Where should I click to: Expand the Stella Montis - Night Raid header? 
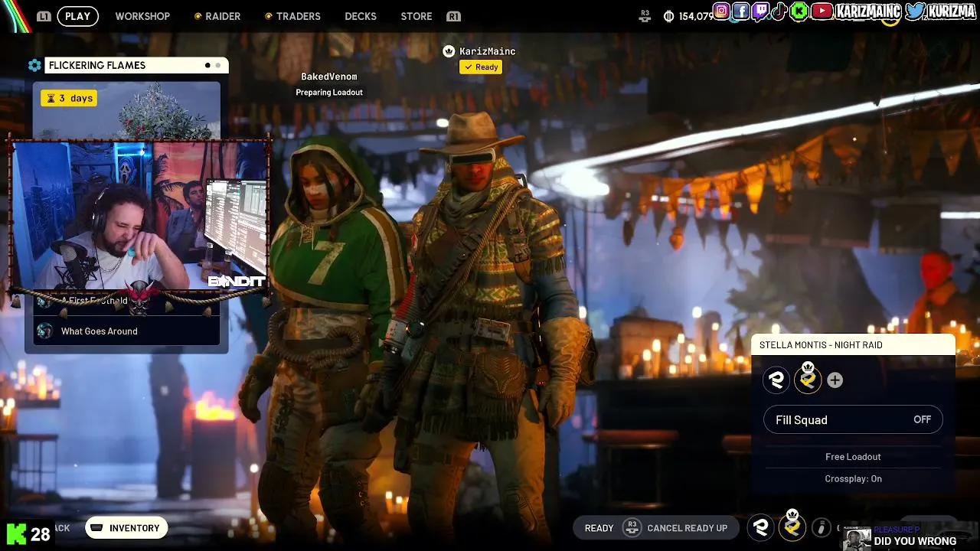click(x=853, y=345)
